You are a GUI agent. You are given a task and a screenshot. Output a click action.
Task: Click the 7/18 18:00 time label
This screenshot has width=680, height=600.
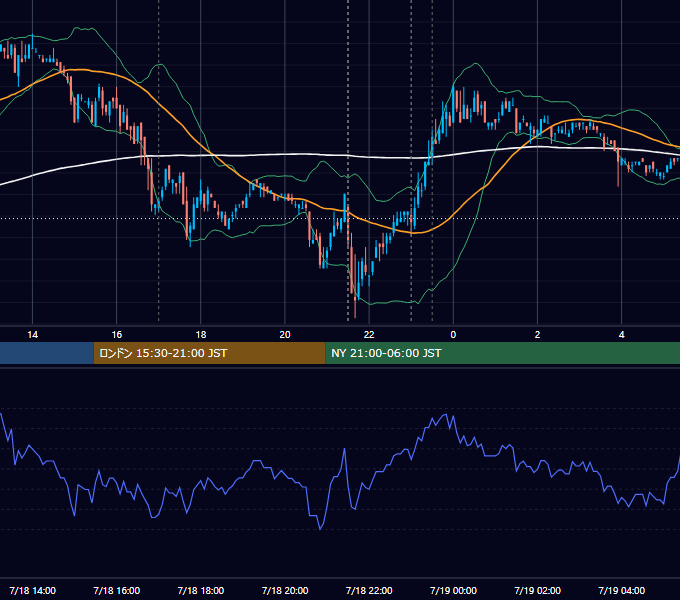(x=201, y=590)
